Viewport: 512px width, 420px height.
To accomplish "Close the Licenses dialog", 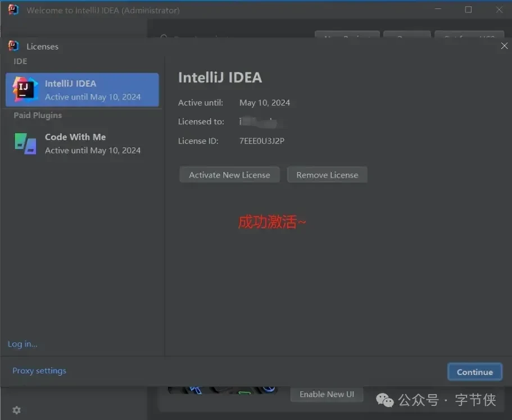I will pos(504,46).
